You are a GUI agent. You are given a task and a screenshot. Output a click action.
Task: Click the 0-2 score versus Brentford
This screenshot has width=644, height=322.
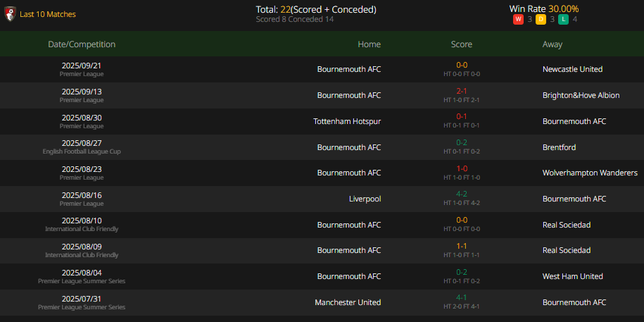click(462, 143)
